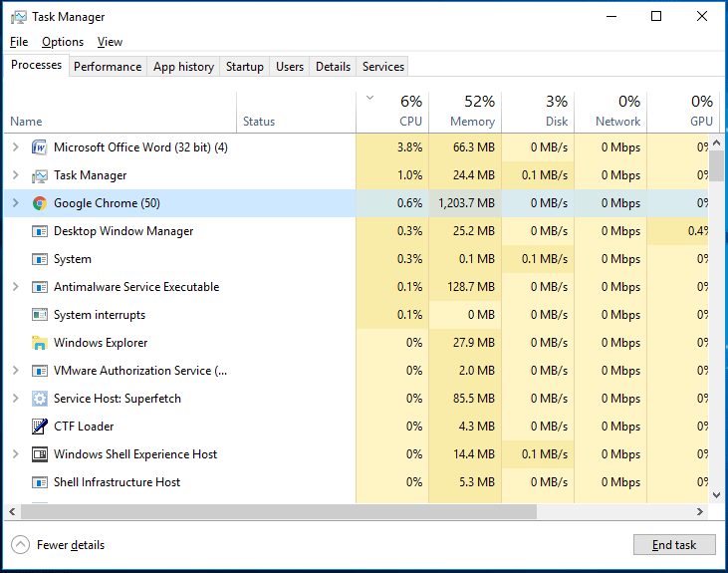The width and height of the screenshot is (728, 573).
Task: Click the 3.8% CPU value for Word
Action: 409,147
